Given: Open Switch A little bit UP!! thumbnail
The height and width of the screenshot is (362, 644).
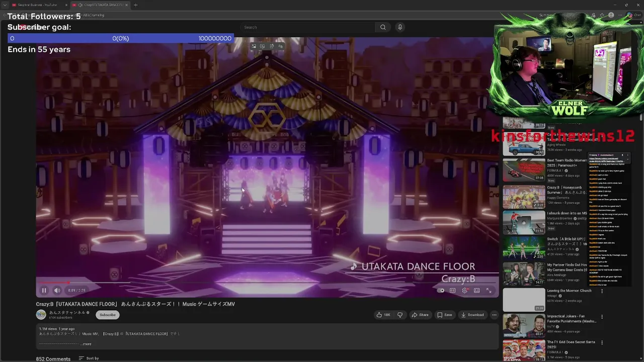Looking at the screenshot, I should 524,248.
